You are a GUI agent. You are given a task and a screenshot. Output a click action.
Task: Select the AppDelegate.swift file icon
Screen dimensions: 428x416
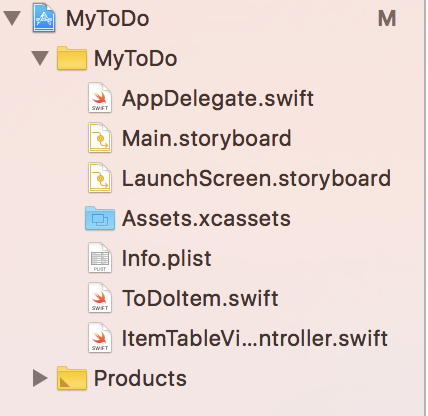point(100,98)
